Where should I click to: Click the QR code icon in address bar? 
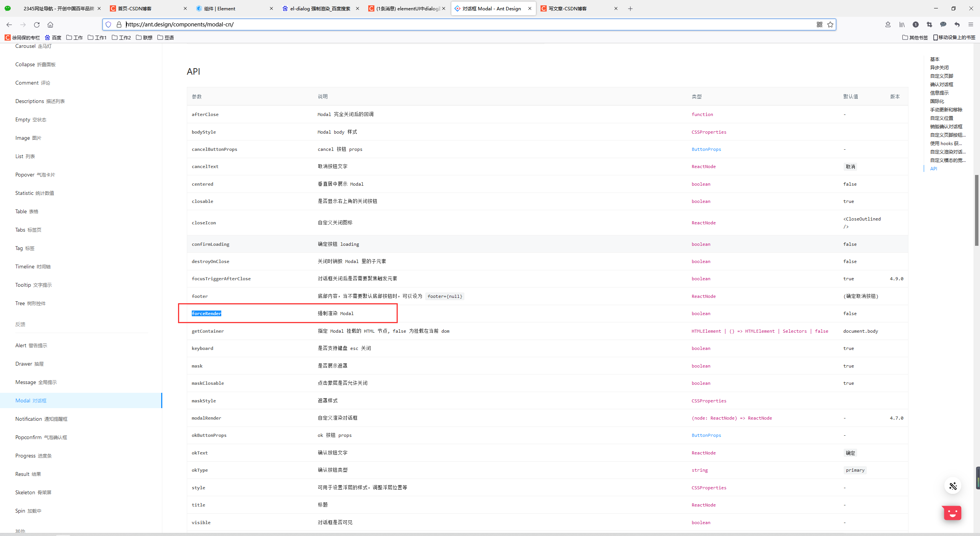(x=819, y=25)
